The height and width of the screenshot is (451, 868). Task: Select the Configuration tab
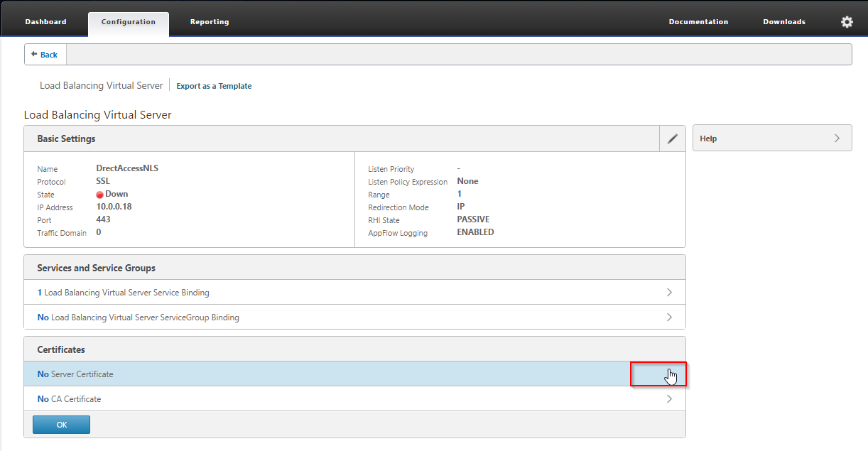[x=129, y=22]
